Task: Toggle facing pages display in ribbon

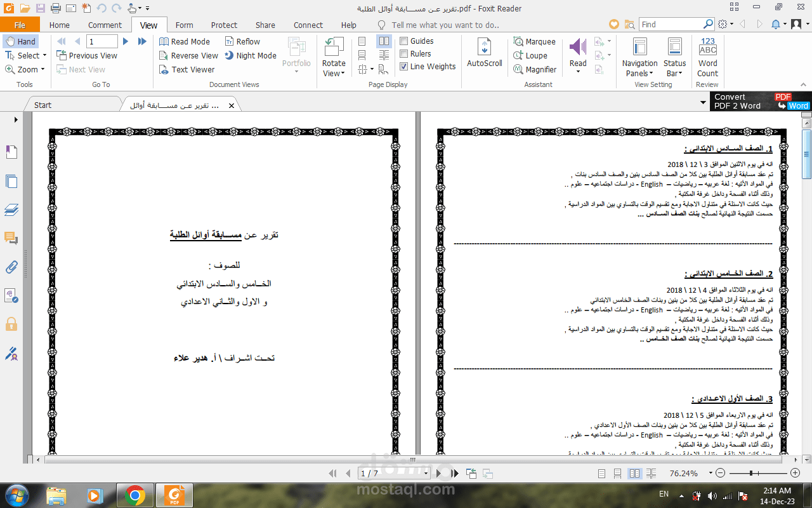Action: click(384, 41)
